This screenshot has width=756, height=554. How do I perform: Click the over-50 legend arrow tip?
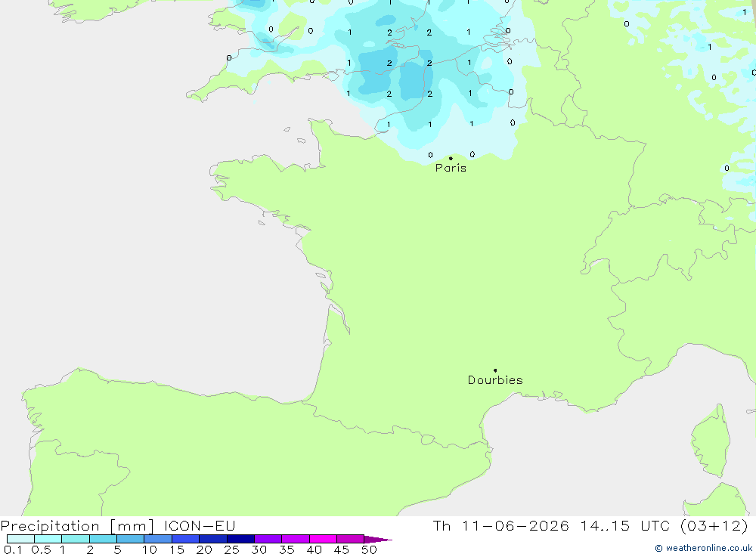(379, 540)
